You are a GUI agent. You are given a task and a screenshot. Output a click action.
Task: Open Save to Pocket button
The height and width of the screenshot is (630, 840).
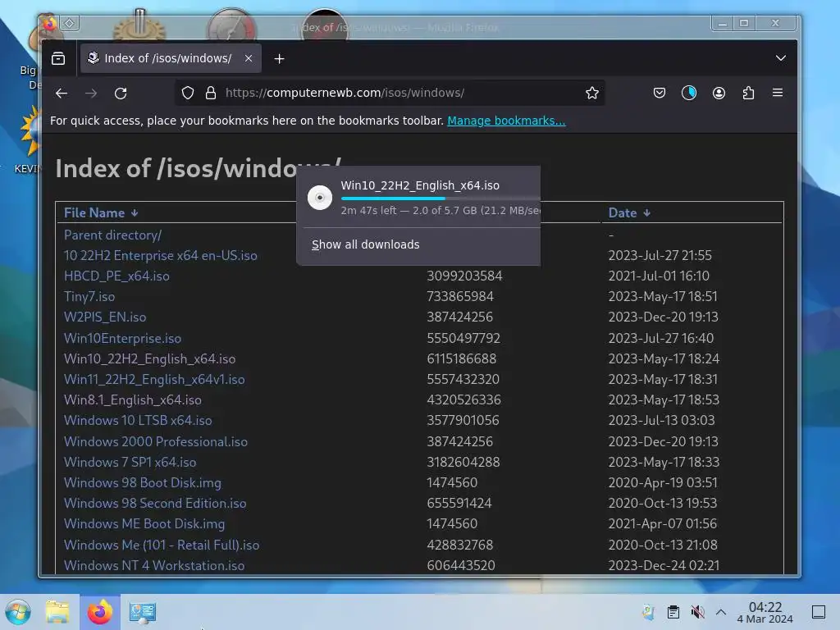pyautogui.click(x=660, y=93)
